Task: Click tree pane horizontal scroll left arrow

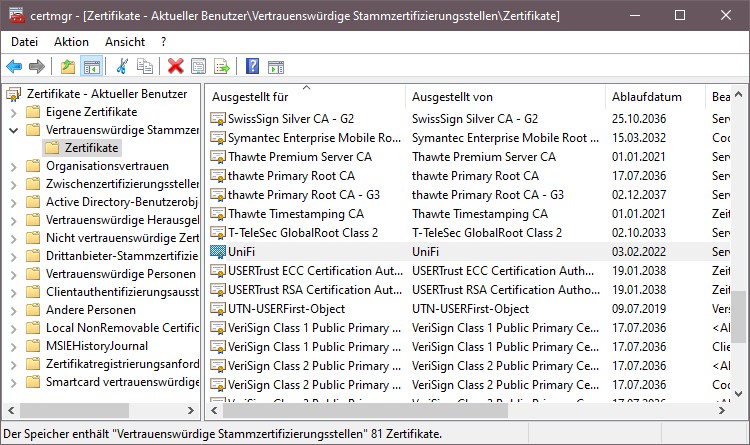Action: coord(11,411)
